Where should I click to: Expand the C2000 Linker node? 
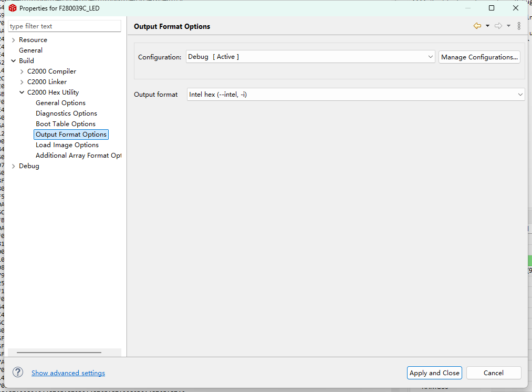coord(22,82)
